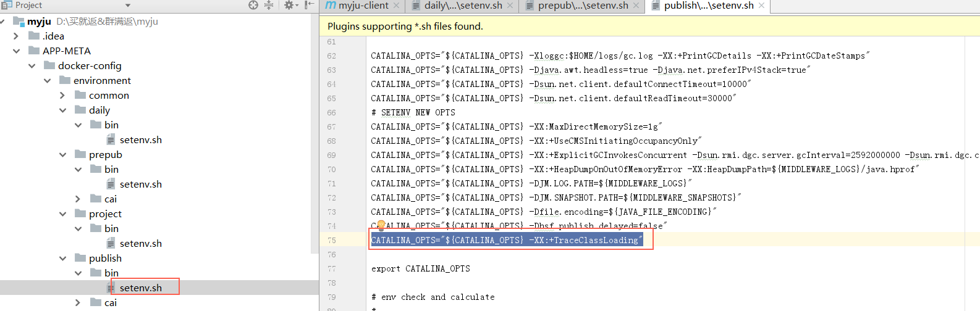Expand the .idea folder

click(x=17, y=36)
